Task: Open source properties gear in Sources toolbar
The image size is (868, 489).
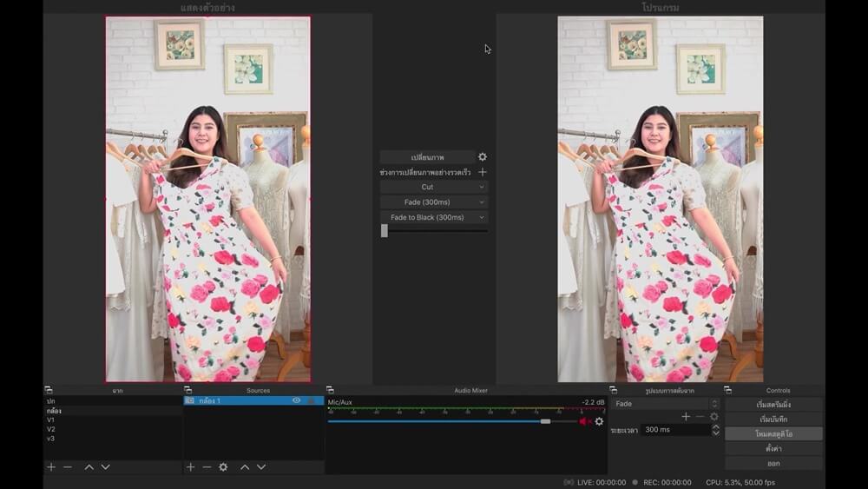Action: [x=223, y=467]
